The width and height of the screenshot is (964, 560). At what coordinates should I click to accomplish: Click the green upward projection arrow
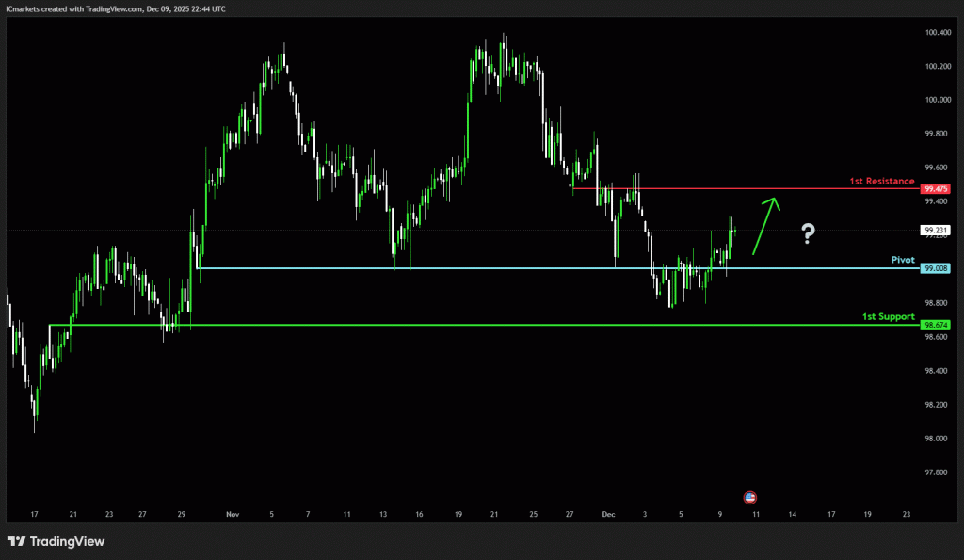click(765, 224)
